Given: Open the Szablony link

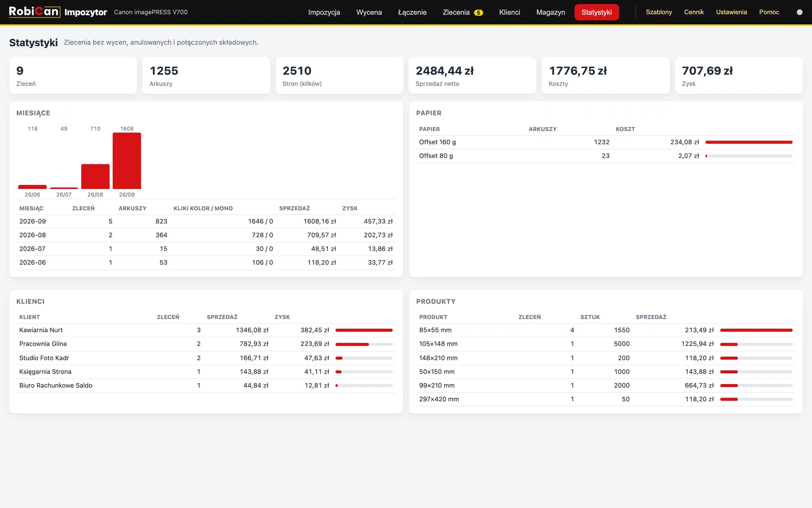Looking at the screenshot, I should point(659,12).
